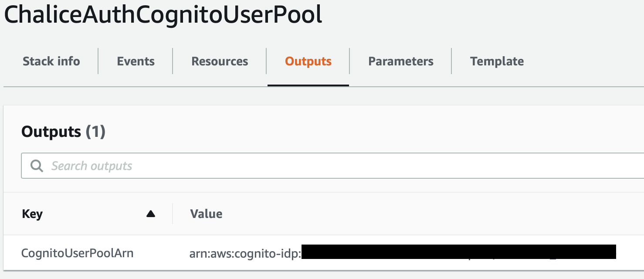Click divider between Stack info and Events

pos(98,61)
